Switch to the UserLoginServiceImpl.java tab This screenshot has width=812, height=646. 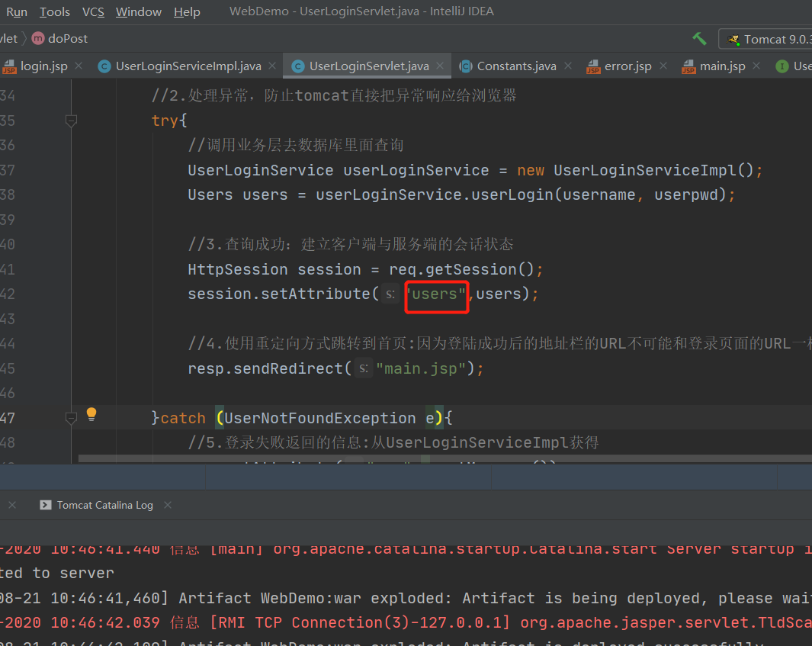pyautogui.click(x=188, y=66)
